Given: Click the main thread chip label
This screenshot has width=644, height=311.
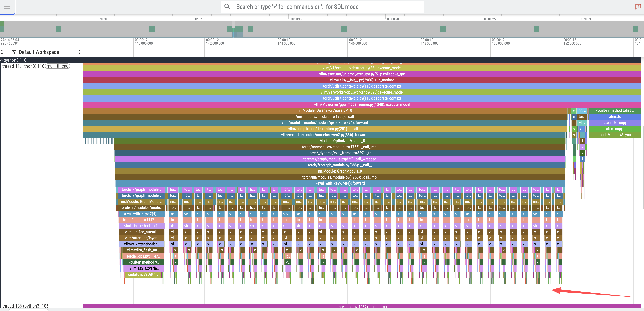Looking at the screenshot, I should [x=58, y=66].
